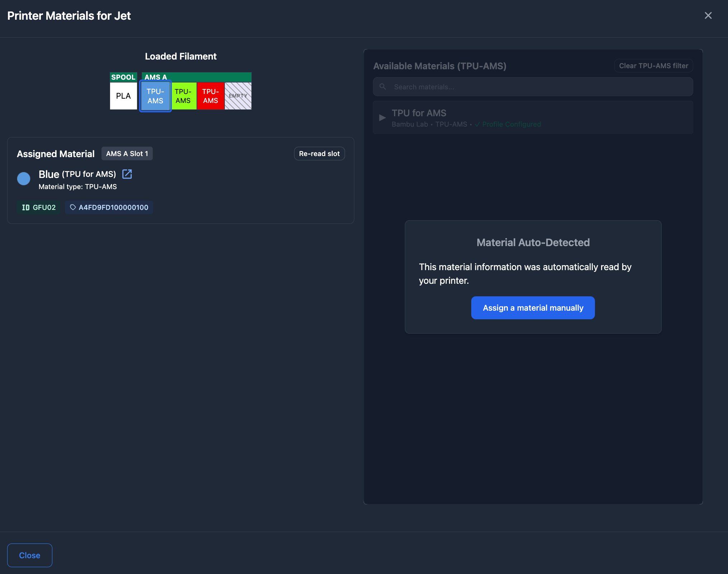Viewport: 728px width, 574px height.
Task: Click the SPOOL header label
Action: (123, 77)
